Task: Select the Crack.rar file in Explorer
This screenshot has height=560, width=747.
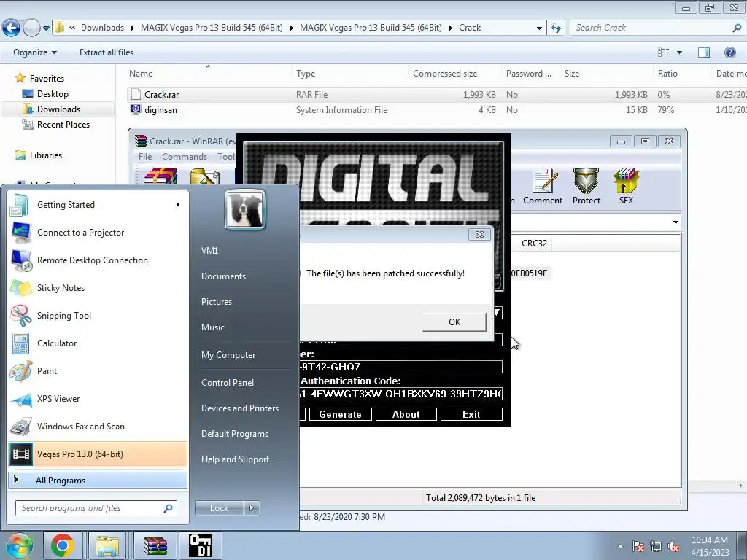Action: (x=161, y=95)
